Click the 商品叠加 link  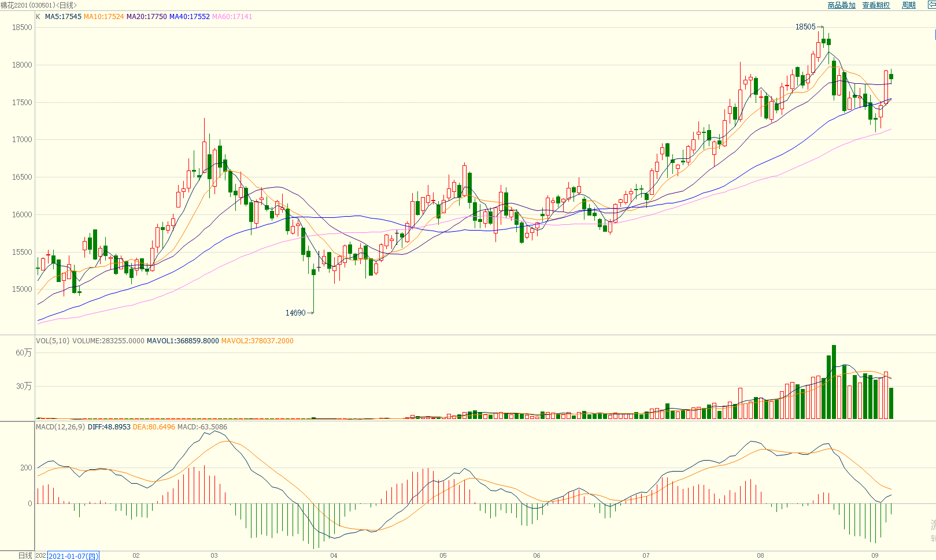(x=841, y=5)
